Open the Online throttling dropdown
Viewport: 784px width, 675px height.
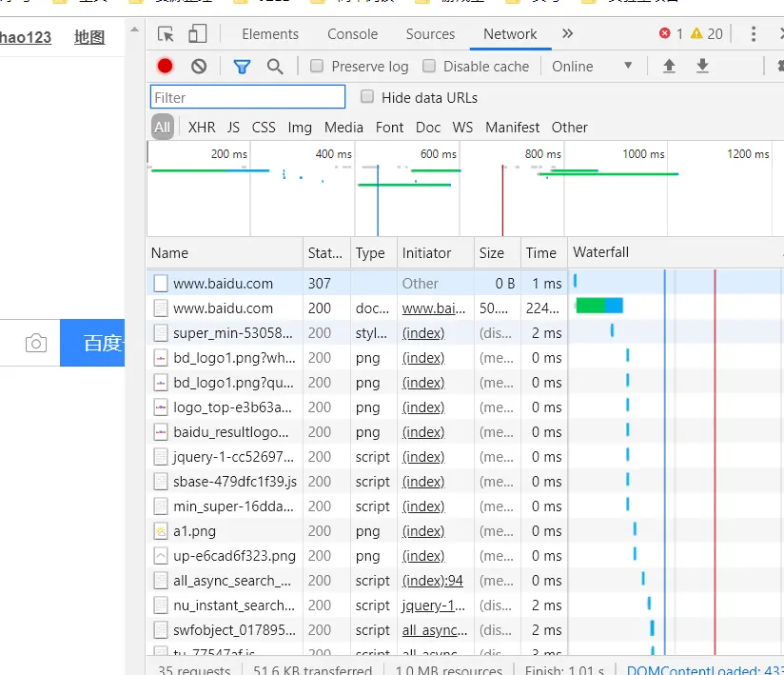[x=592, y=66]
